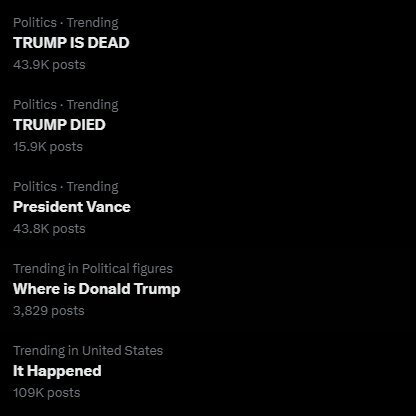Click the Trending in United States label
The image size is (416, 416).
coord(88,351)
